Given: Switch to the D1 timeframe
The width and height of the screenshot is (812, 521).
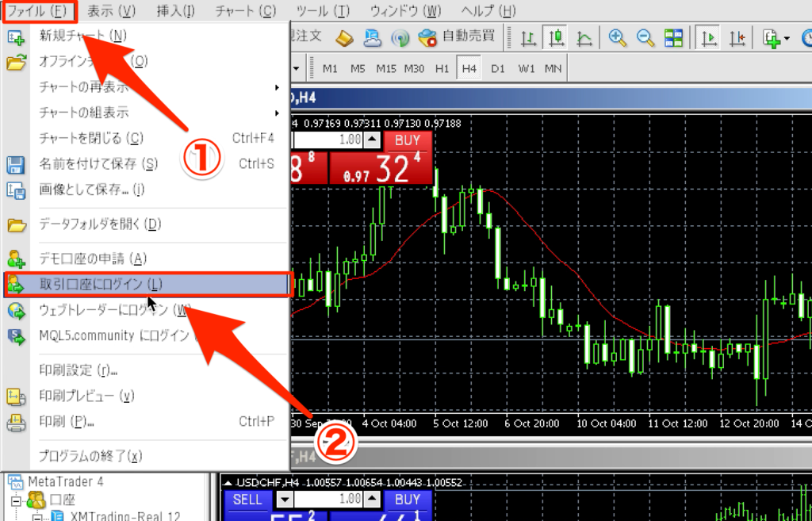Looking at the screenshot, I should point(498,69).
